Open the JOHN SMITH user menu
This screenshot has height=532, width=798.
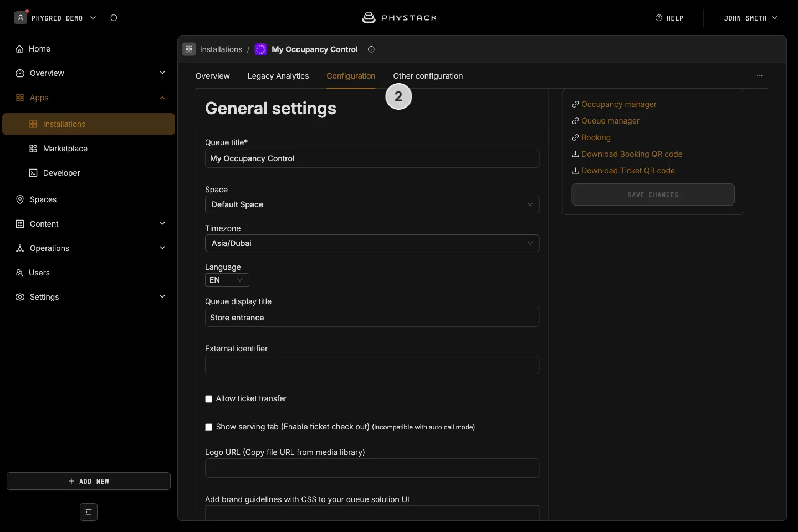pyautogui.click(x=751, y=18)
